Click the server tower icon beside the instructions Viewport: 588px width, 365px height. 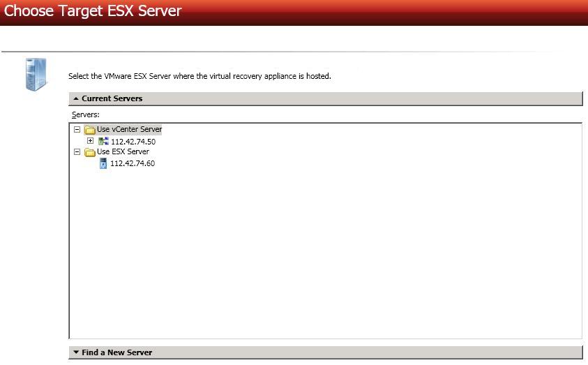pos(35,75)
